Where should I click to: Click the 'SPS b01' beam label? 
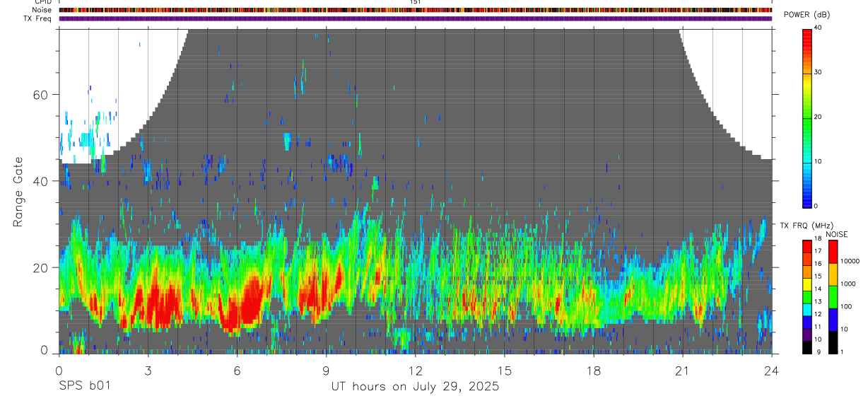click(84, 387)
